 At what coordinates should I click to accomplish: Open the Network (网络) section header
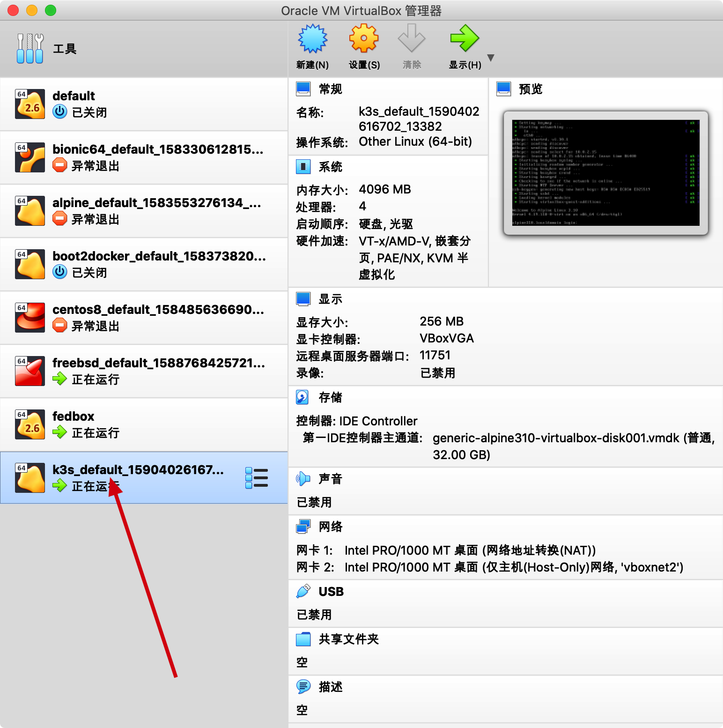[331, 527]
